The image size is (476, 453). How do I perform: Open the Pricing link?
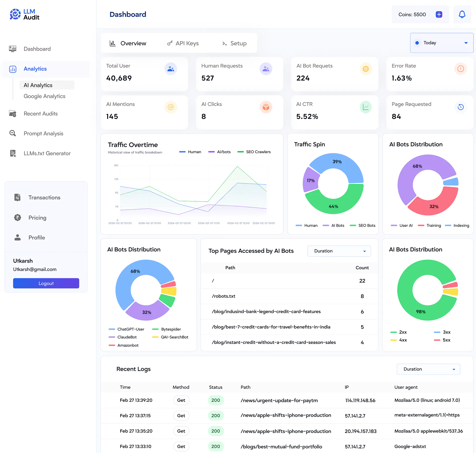pos(37,217)
